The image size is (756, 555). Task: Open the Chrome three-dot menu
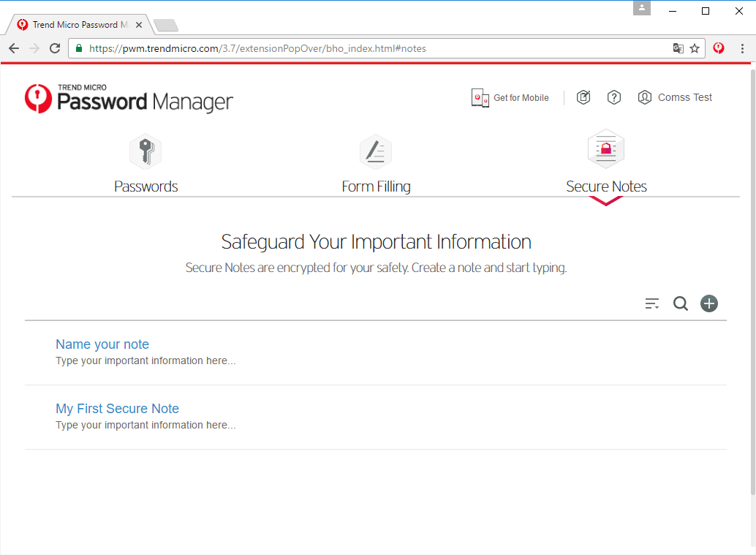point(742,48)
